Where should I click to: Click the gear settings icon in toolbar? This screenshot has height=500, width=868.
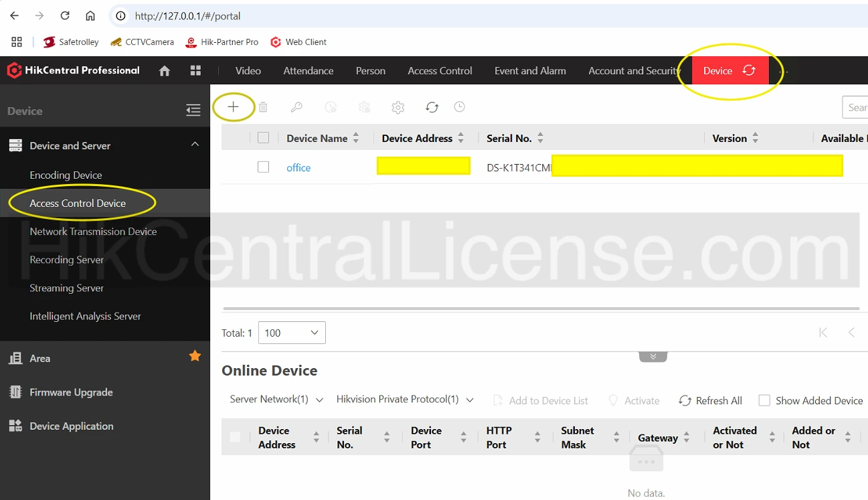click(x=398, y=107)
